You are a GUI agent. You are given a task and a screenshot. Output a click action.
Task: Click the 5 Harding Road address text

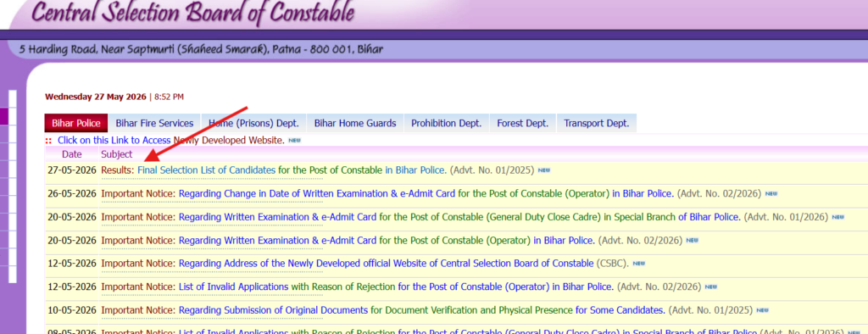pos(201,49)
